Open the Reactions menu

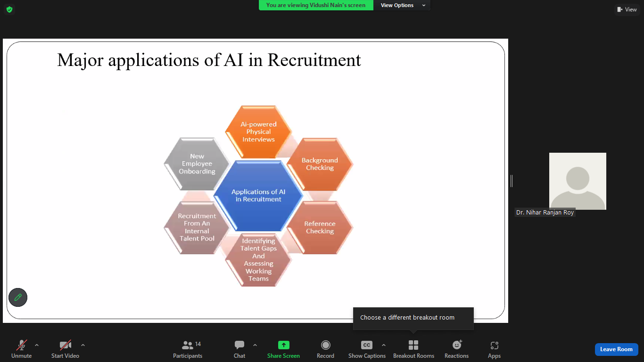456,349
